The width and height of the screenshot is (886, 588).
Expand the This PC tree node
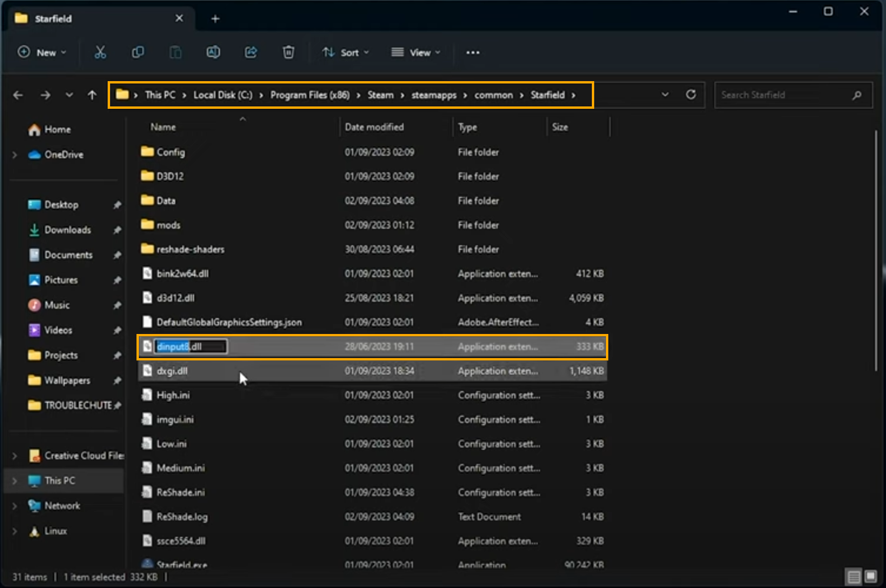click(x=15, y=481)
